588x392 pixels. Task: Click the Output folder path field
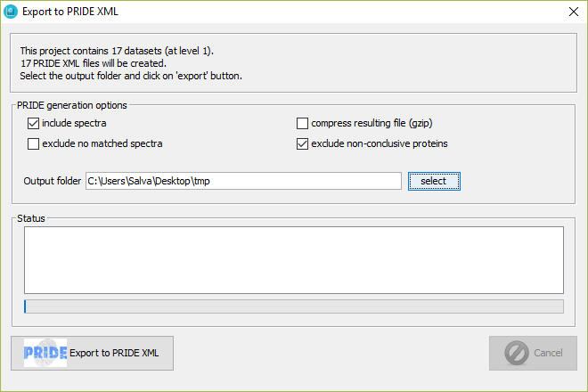[x=243, y=181]
